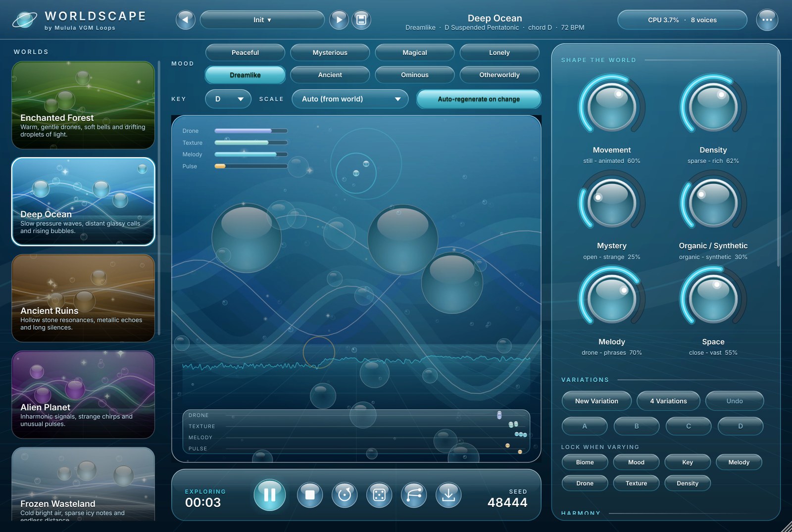Click the Pulse level bar
The image size is (792, 532).
tap(251, 166)
